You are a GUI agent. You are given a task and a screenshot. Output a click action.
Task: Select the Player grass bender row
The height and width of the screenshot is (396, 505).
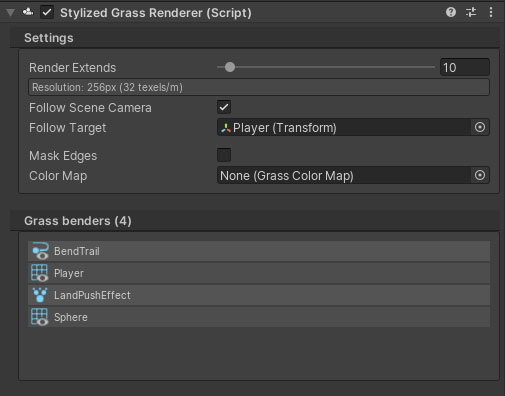pos(259,273)
